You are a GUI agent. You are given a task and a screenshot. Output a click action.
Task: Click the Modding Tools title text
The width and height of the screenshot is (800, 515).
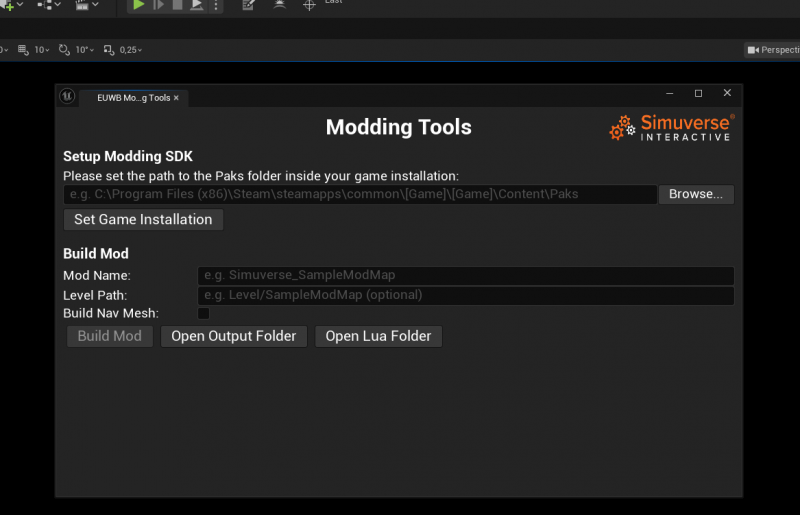coord(398,127)
